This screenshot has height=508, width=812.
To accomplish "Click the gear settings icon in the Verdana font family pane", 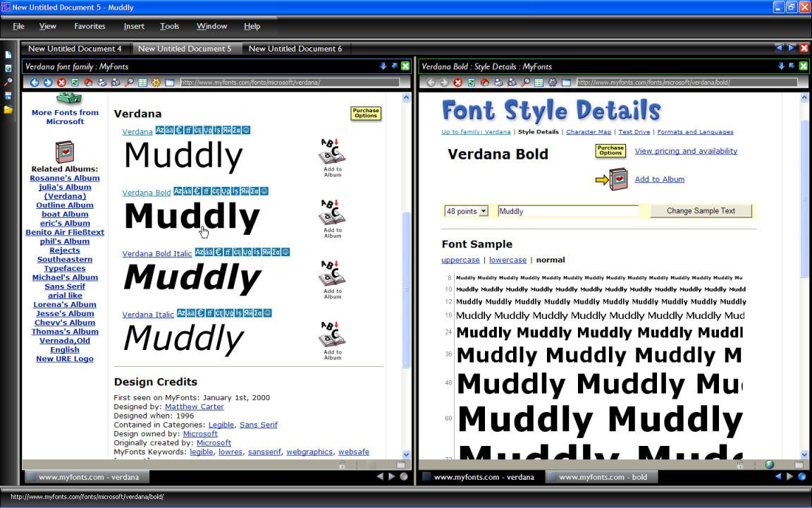I will pyautogui.click(x=156, y=83).
